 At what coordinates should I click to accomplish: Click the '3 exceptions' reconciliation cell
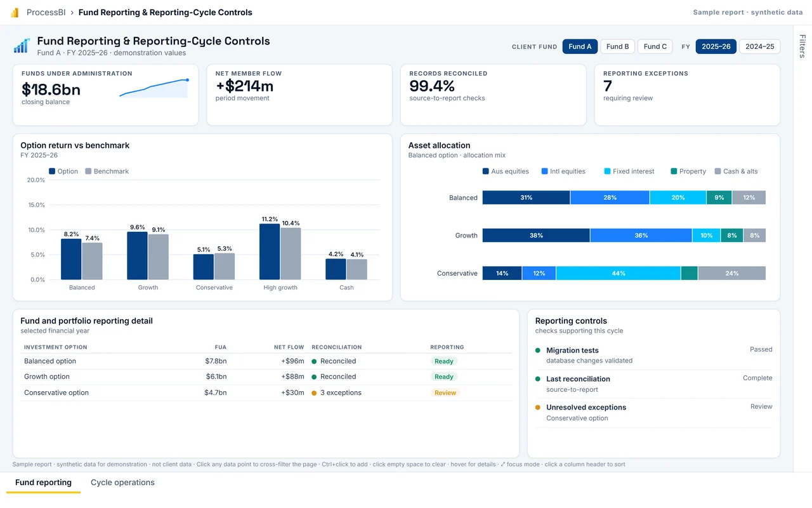coord(337,392)
